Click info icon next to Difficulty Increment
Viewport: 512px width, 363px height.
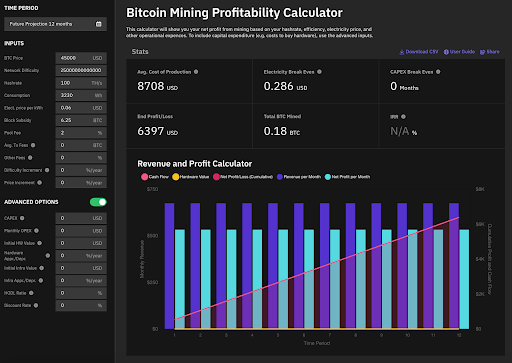click(x=47, y=170)
